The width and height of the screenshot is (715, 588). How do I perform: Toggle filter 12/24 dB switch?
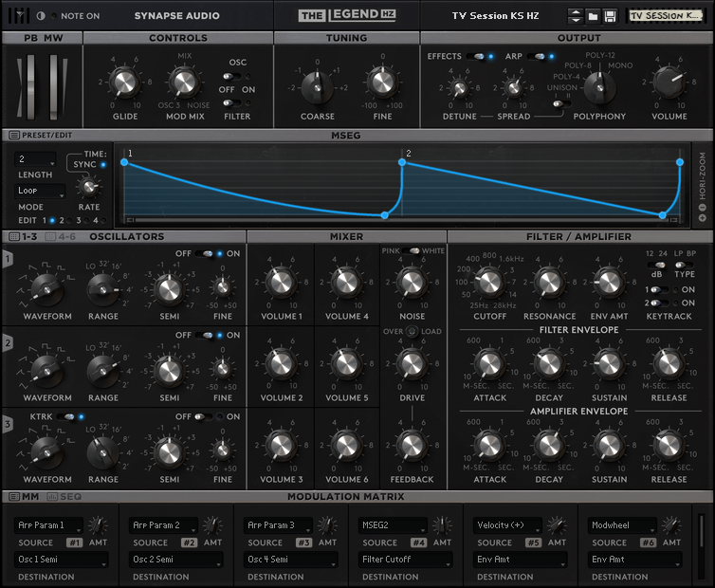pyautogui.click(x=656, y=265)
